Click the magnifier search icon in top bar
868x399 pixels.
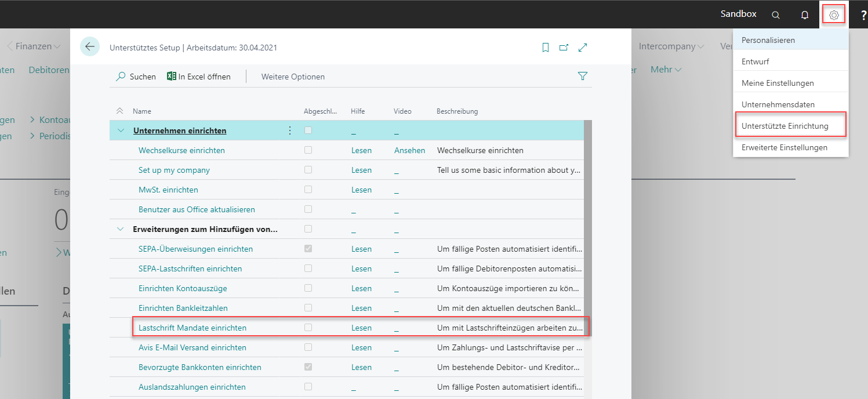tap(776, 15)
